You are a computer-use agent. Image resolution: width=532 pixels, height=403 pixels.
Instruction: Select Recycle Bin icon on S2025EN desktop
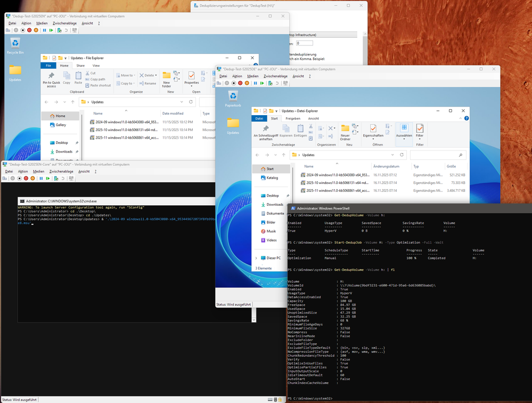tap(15, 46)
